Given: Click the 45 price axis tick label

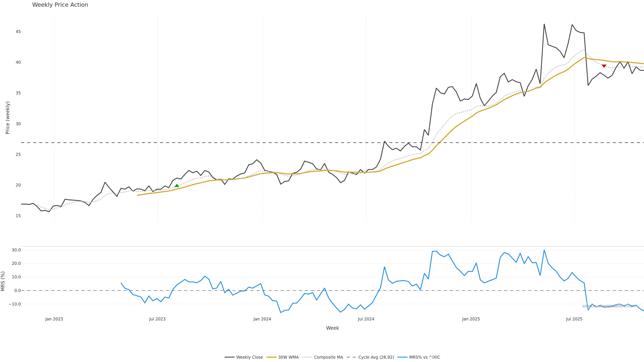Looking at the screenshot, I should point(18,32).
